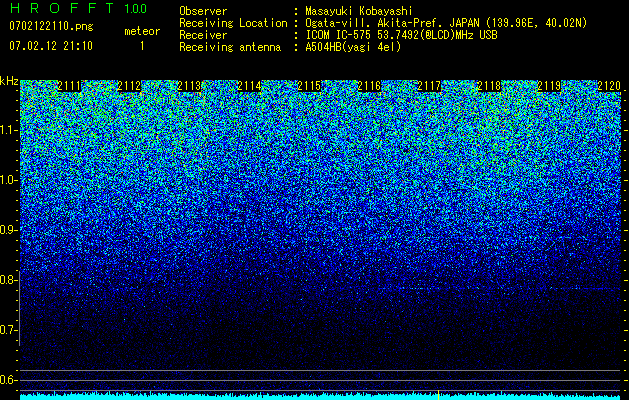The image size is (629, 400).
Task: Click the 2115 time marker
Action: point(309,86)
